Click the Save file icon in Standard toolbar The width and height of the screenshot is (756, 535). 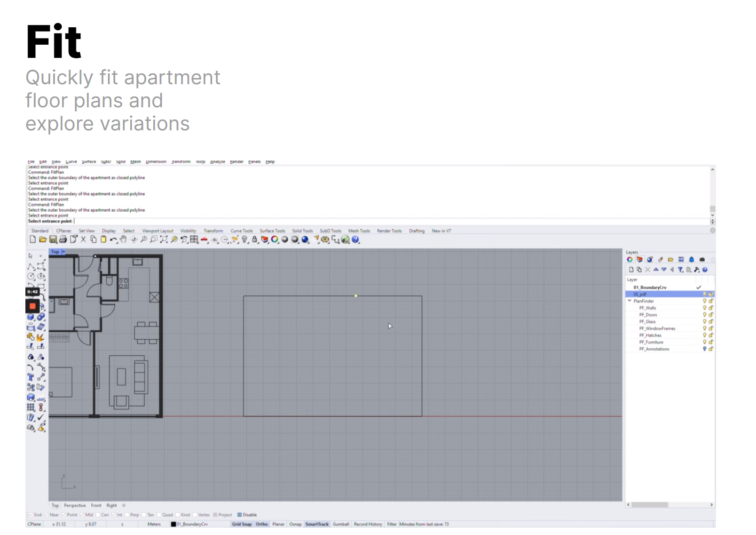(x=53, y=240)
